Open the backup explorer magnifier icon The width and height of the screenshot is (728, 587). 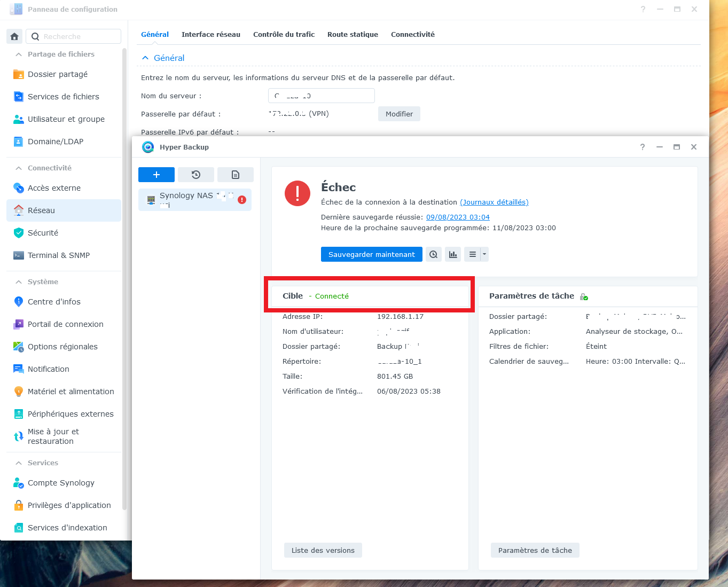click(x=434, y=254)
